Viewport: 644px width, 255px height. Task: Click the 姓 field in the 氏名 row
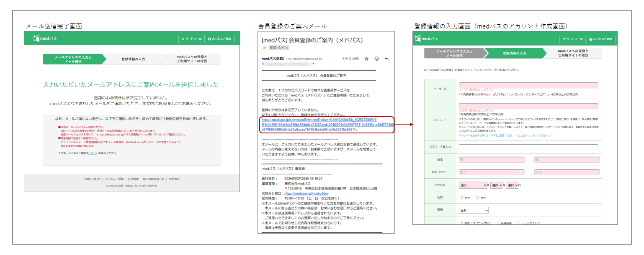492,160
